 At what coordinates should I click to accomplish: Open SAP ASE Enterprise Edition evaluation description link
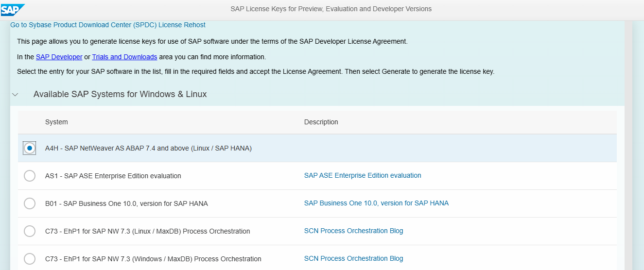(x=363, y=175)
